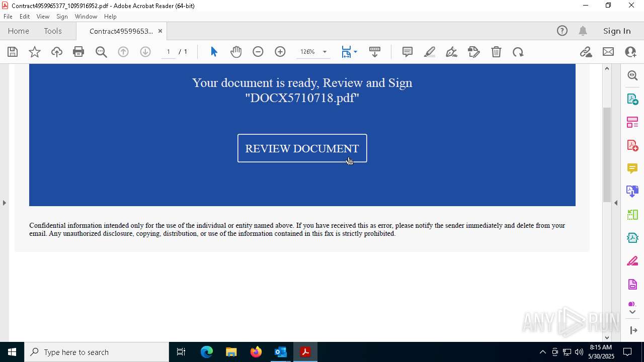Switch to the Home tab
Screen dimensions: 644x362
(x=19, y=31)
